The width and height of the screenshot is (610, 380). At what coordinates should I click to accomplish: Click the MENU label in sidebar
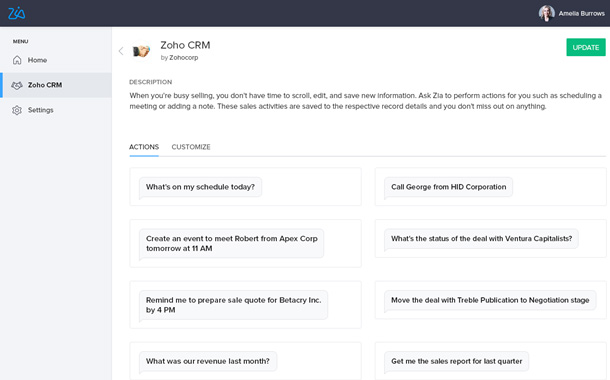pos(21,42)
